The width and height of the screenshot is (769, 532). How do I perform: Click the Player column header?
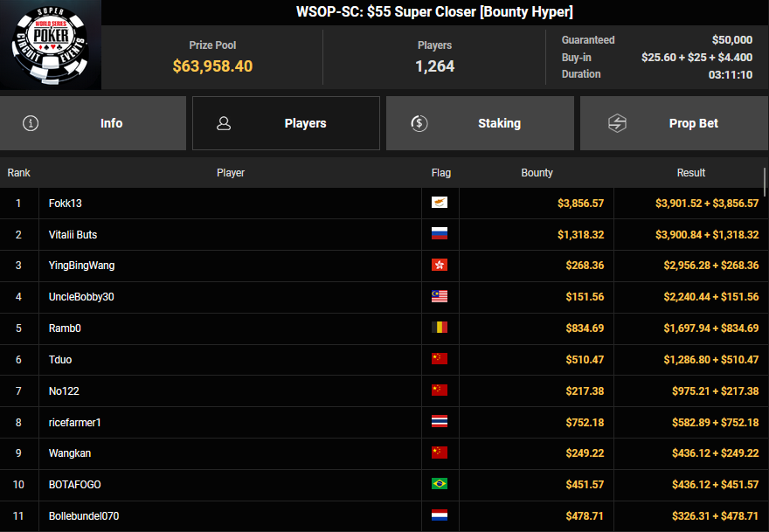click(231, 173)
